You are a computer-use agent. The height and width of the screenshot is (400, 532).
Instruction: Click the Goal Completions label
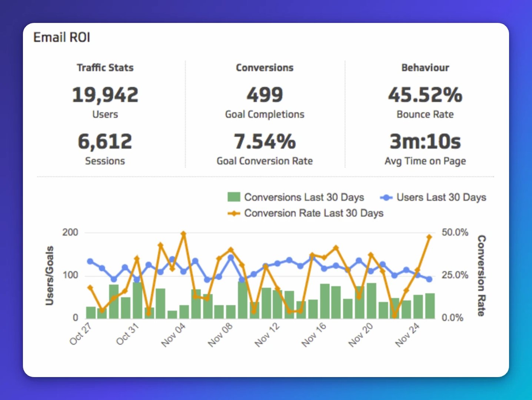tap(265, 114)
